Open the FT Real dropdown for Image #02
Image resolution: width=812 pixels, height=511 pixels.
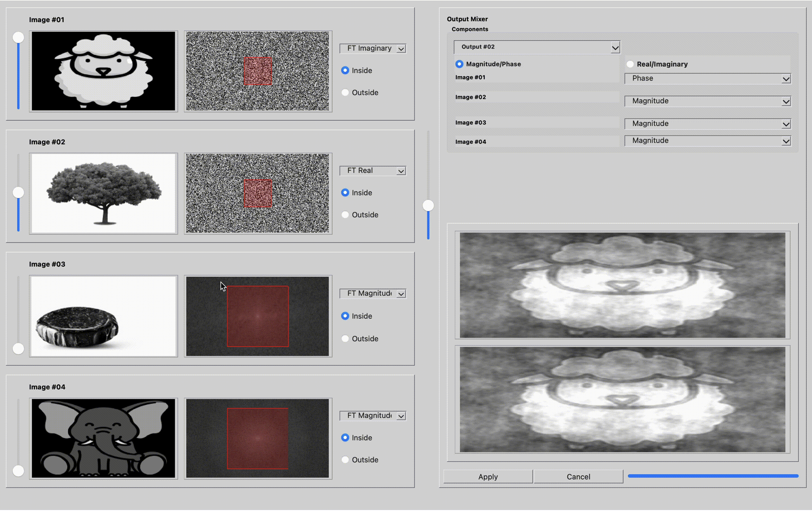(x=372, y=170)
